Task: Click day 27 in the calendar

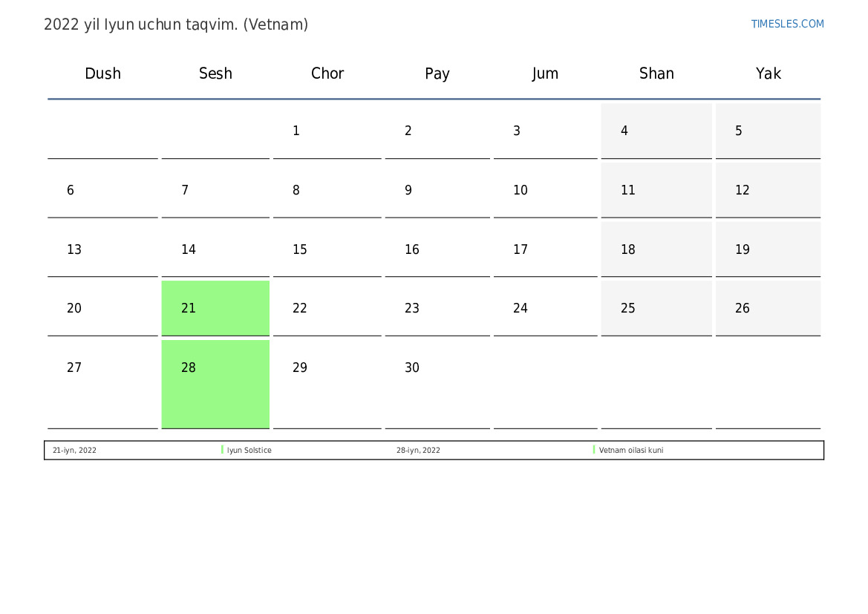Action: coord(103,385)
